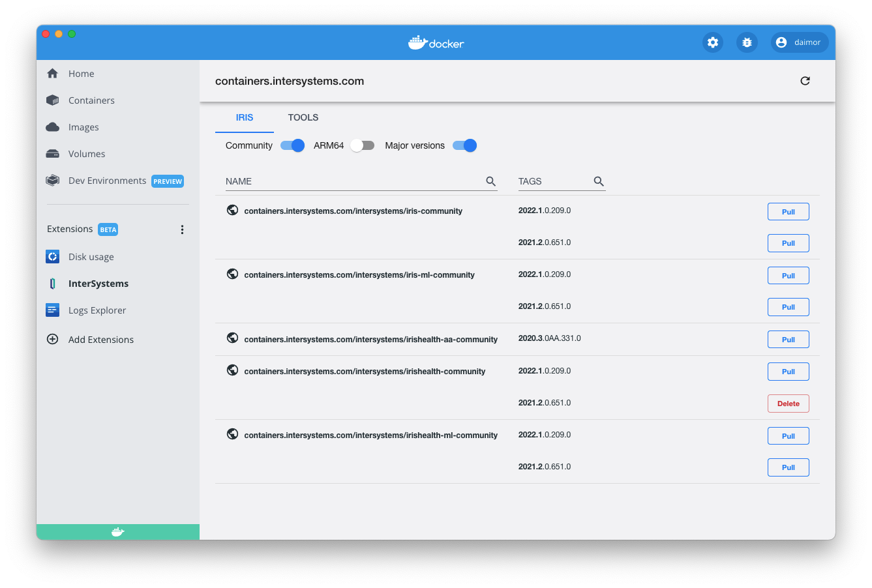
Task: Open the Extensions three-dot menu
Action: [182, 229]
